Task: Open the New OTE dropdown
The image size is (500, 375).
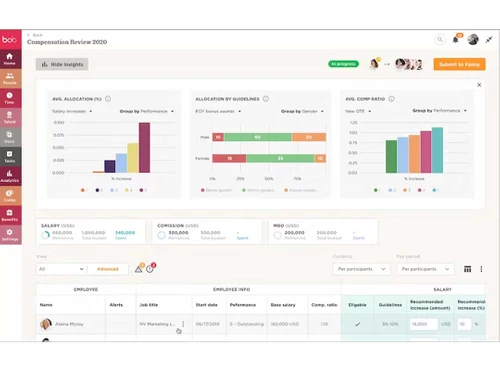Action: (358, 111)
